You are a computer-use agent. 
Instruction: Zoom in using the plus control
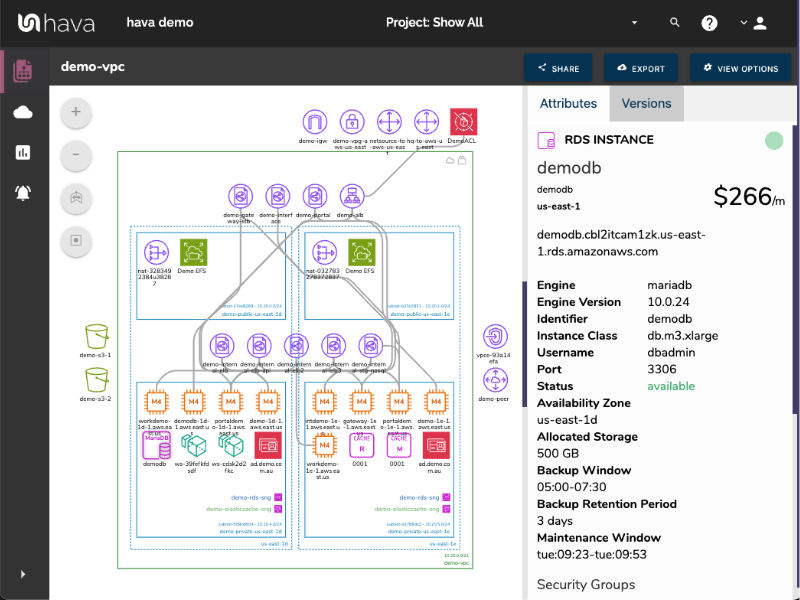pos(75,112)
